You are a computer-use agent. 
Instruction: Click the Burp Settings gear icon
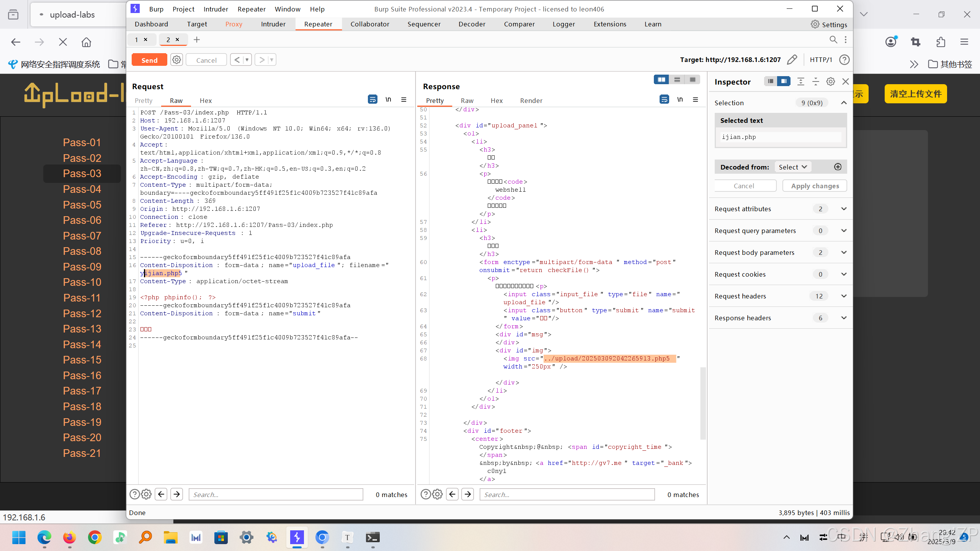[815, 24]
